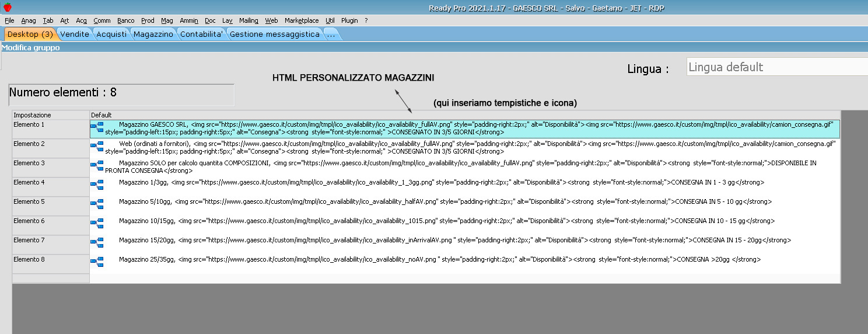Switch to the Magazzino tab
868x334 pixels.
click(153, 34)
